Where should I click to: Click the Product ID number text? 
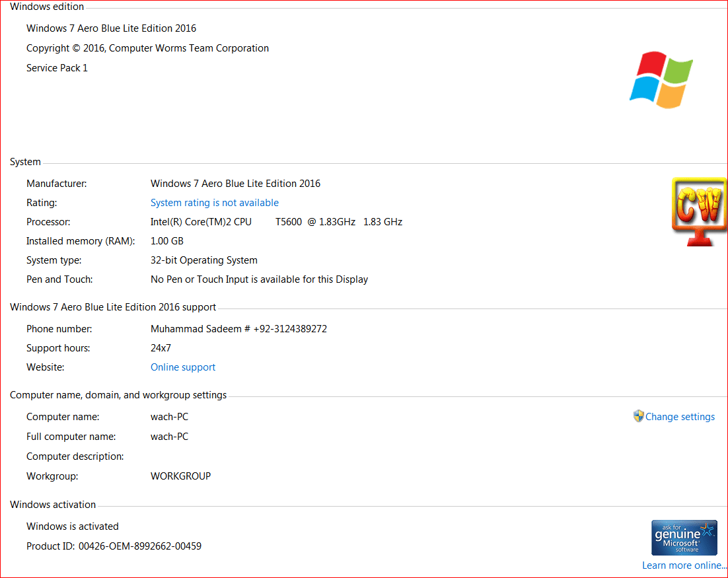[x=140, y=546]
